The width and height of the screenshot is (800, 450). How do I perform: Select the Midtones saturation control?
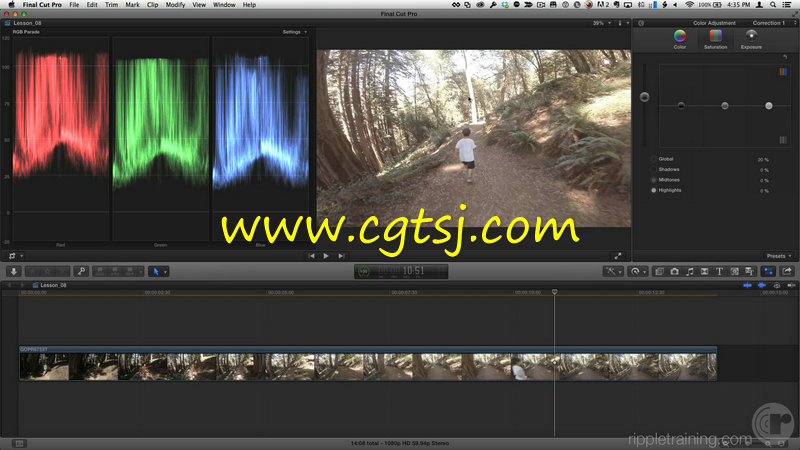click(x=654, y=180)
